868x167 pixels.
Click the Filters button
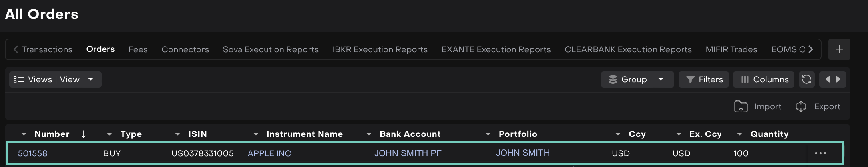point(704,79)
